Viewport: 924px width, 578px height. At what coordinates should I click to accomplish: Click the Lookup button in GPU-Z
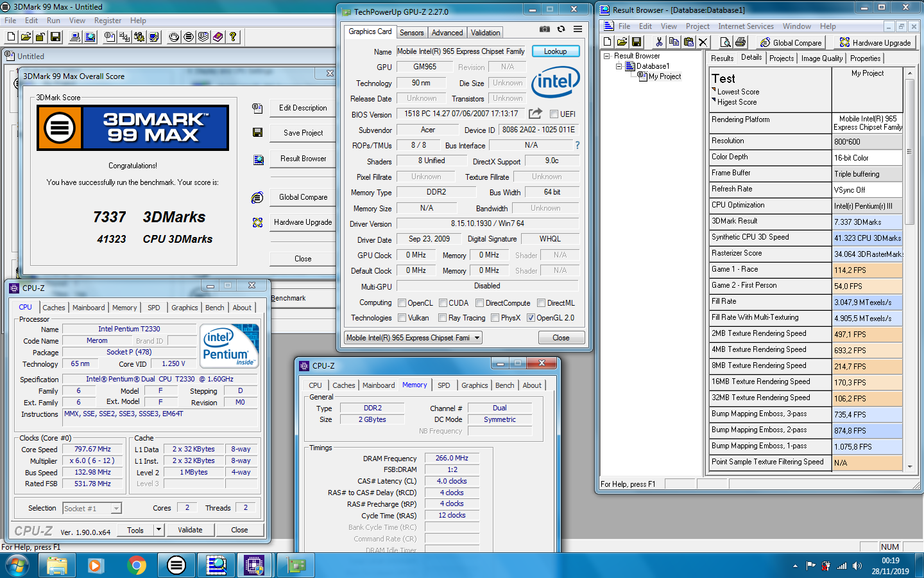coord(555,51)
